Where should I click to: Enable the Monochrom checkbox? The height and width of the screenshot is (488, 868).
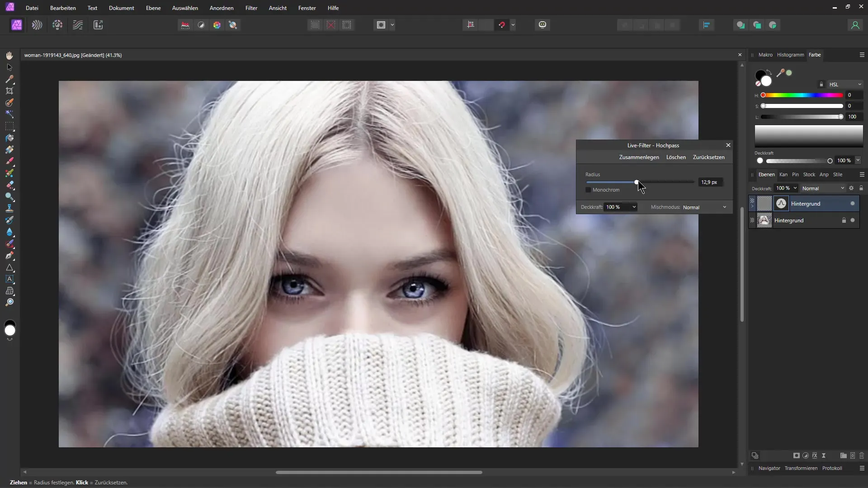click(588, 190)
